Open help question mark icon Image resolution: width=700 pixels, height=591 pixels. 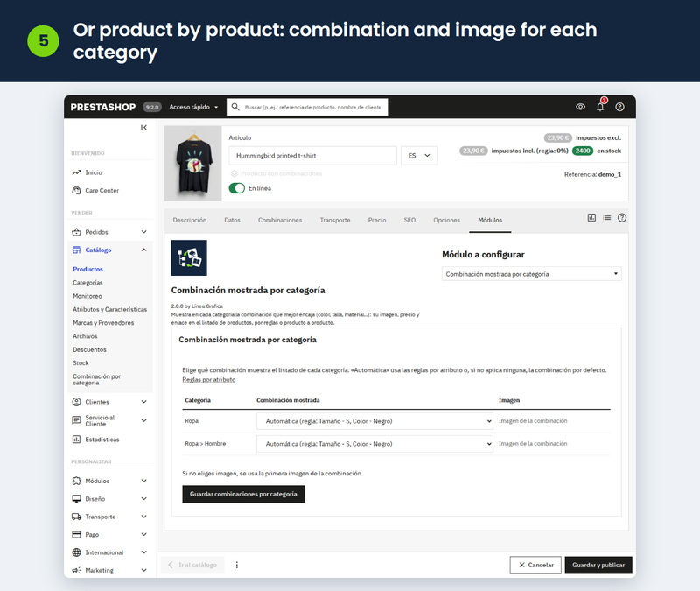click(622, 217)
